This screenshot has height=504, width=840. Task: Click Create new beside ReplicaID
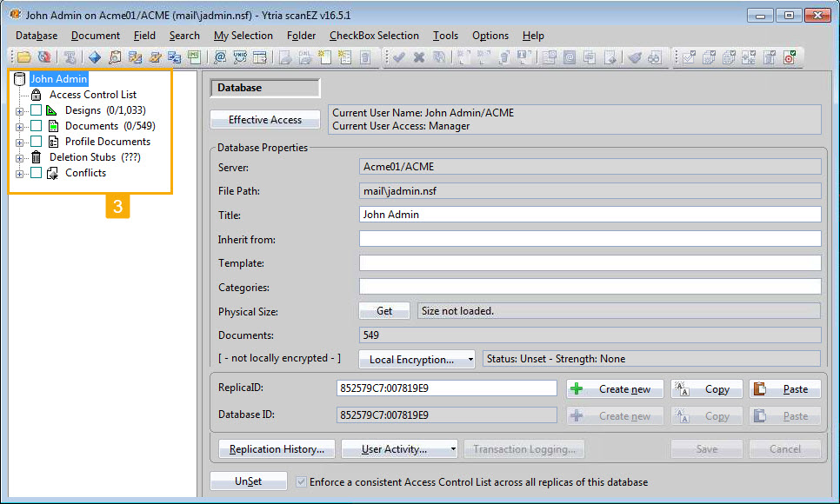click(615, 388)
